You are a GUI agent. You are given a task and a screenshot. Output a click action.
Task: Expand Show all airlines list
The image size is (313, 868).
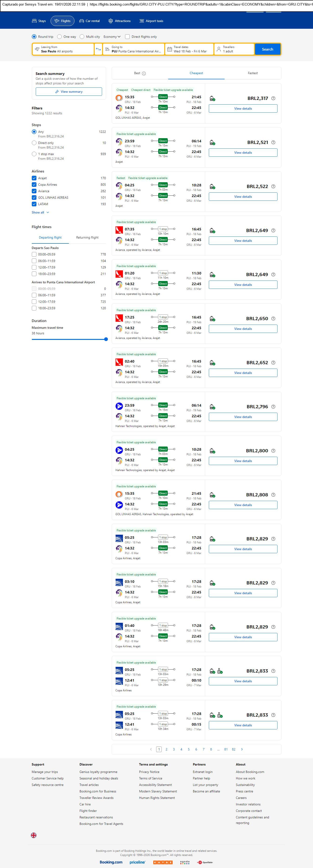pos(40,213)
